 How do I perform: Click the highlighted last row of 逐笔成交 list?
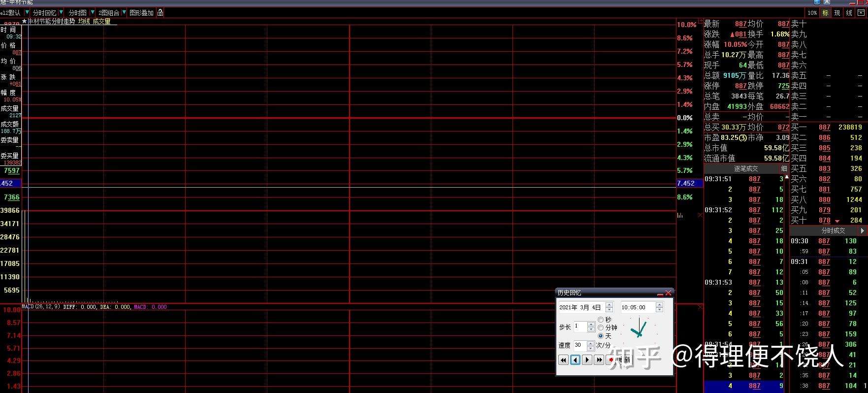[743, 386]
